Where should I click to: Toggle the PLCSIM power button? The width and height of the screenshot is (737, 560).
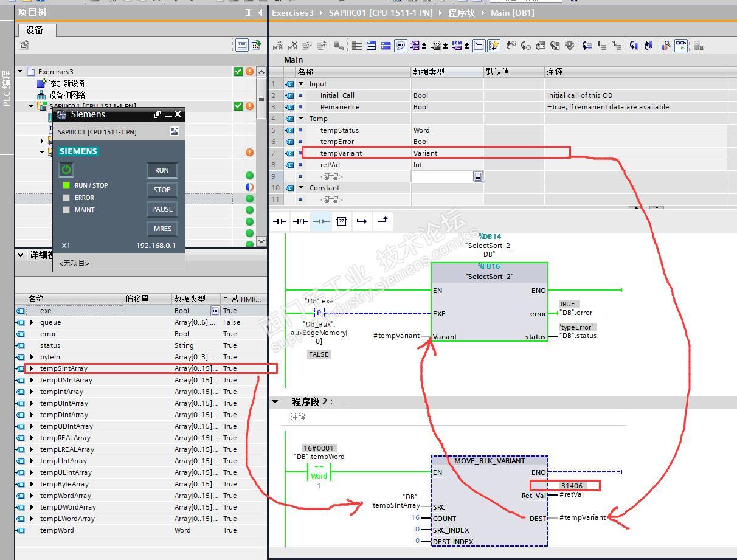(x=66, y=170)
